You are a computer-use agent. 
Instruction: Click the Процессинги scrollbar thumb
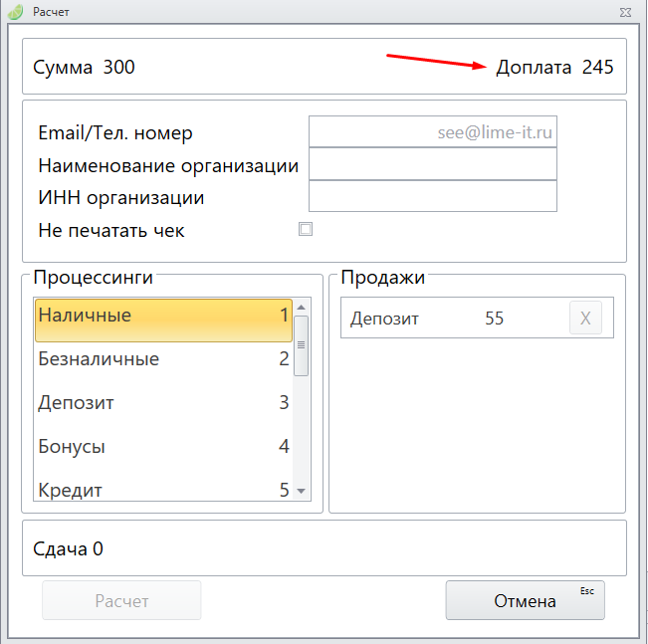tap(302, 344)
